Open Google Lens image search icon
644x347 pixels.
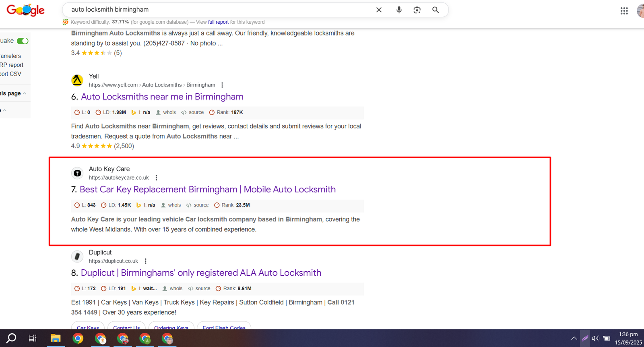pyautogui.click(x=417, y=10)
